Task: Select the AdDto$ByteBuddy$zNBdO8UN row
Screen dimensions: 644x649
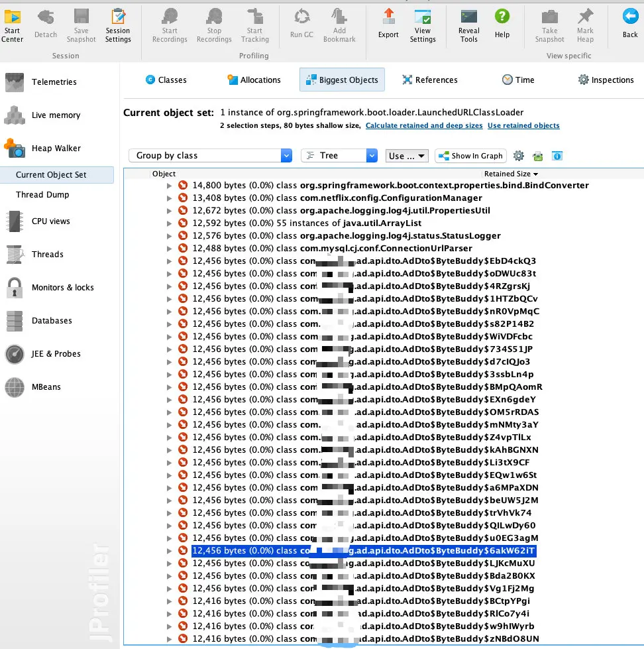Action: point(366,638)
